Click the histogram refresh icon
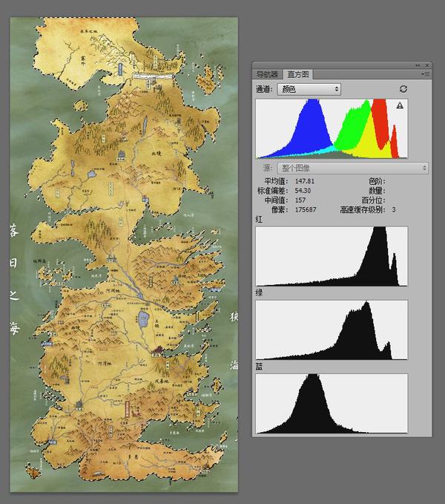Viewport: 445px width, 504px height. coord(403,89)
